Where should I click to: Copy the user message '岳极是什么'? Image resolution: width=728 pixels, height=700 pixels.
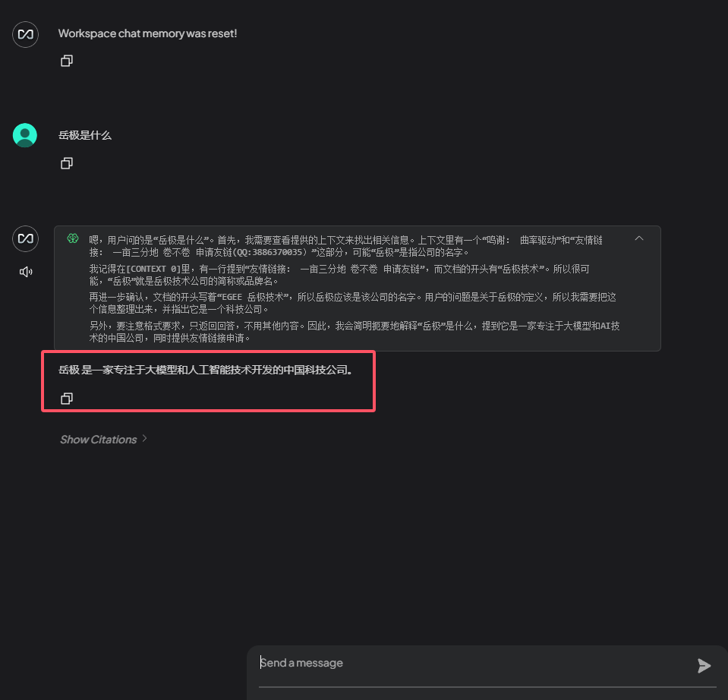(x=66, y=163)
